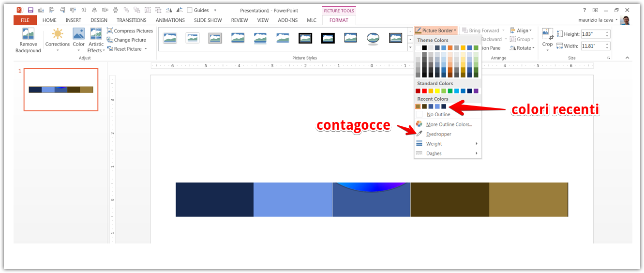Increase Height with the spinner up arrow
The image size is (644, 273).
point(608,32)
